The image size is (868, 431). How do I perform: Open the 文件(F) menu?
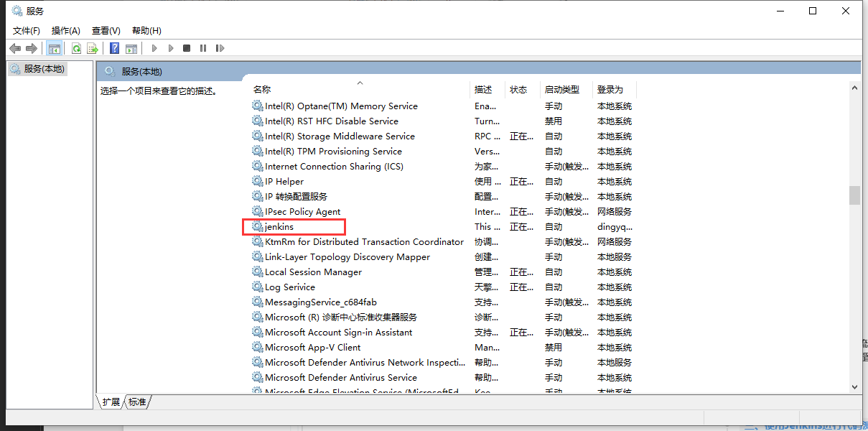27,30
